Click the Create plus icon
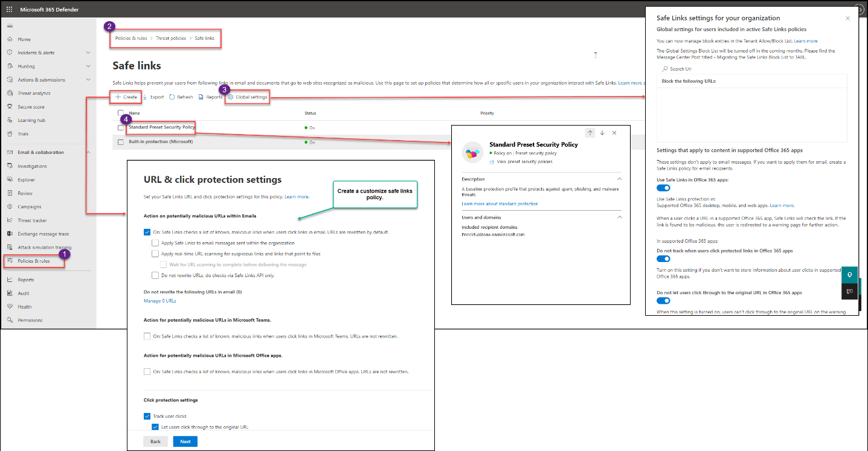 [118, 97]
